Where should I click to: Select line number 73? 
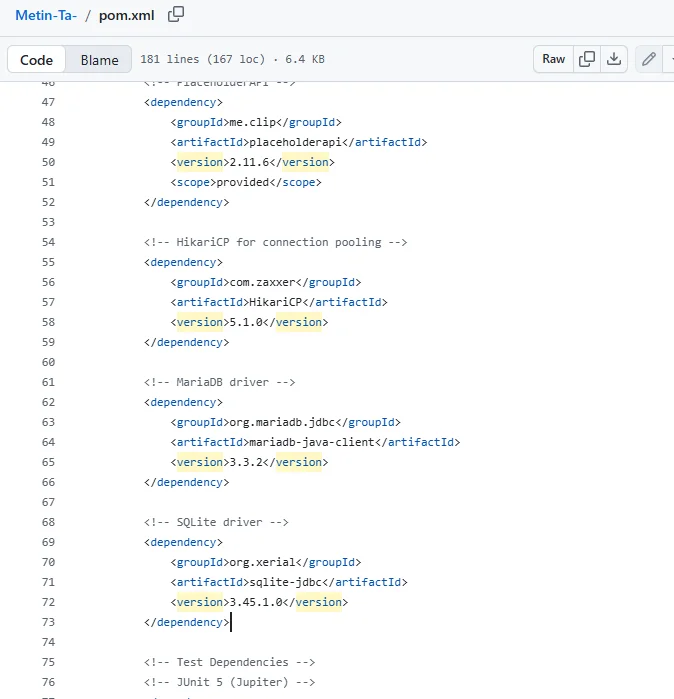[x=48, y=622]
